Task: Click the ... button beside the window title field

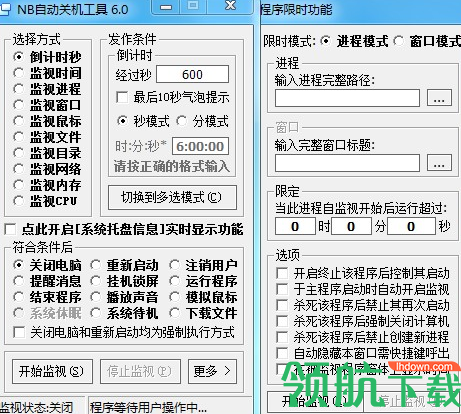Action: [x=439, y=163]
